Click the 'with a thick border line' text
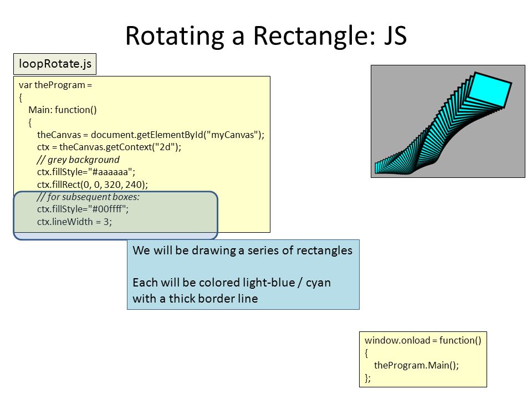This screenshot has height=399, width=532. (x=195, y=299)
